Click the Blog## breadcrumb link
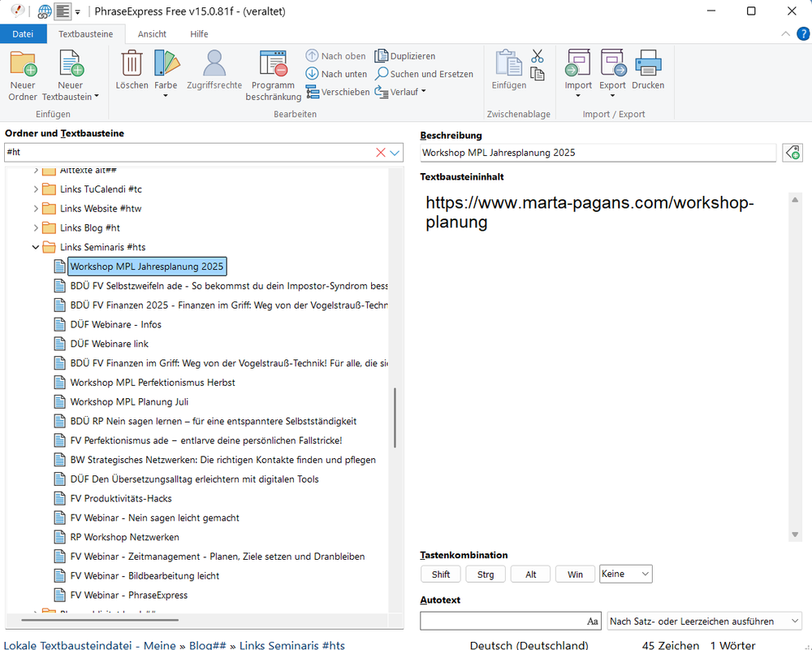 207,645
